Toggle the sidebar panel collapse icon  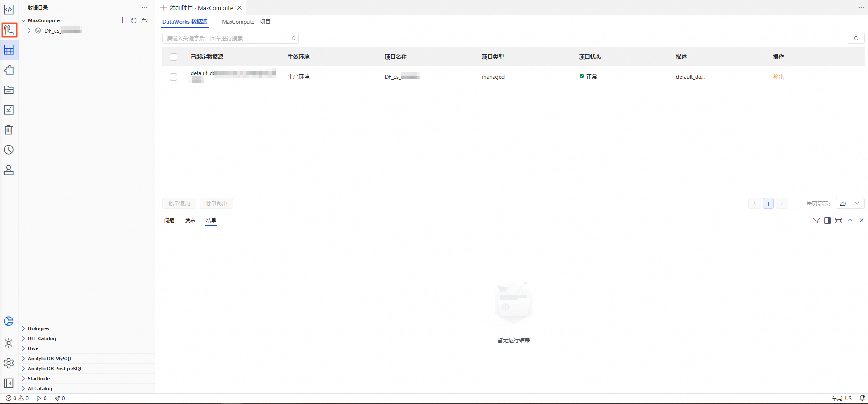[9, 383]
